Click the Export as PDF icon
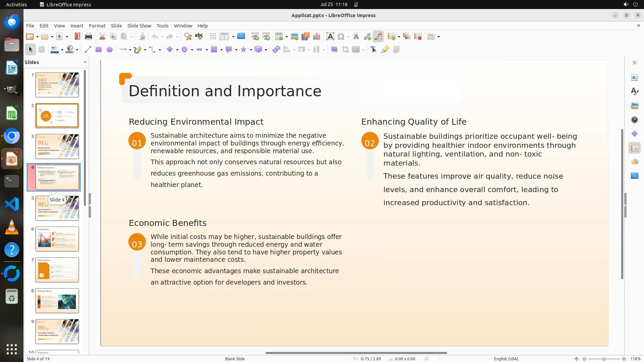Viewport: 644px width, 362px height. [77, 37]
